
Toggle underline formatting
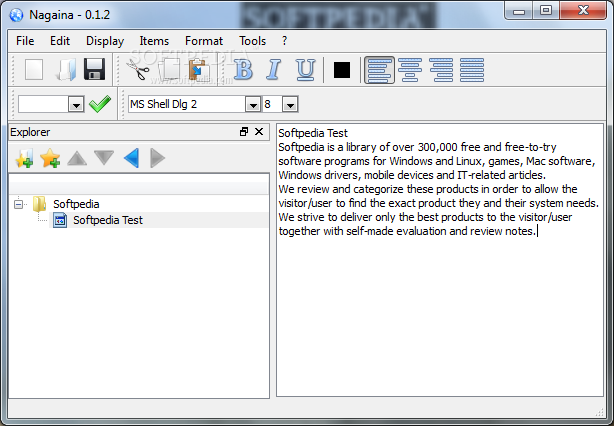[x=305, y=70]
